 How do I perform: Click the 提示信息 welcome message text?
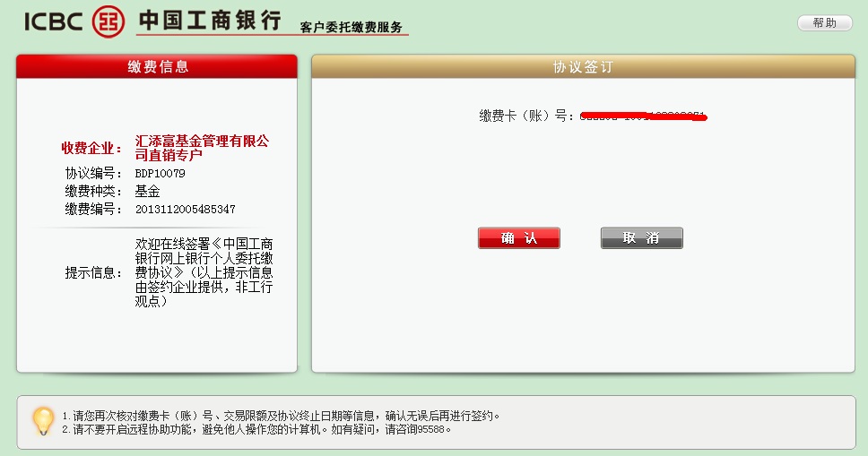[204, 272]
